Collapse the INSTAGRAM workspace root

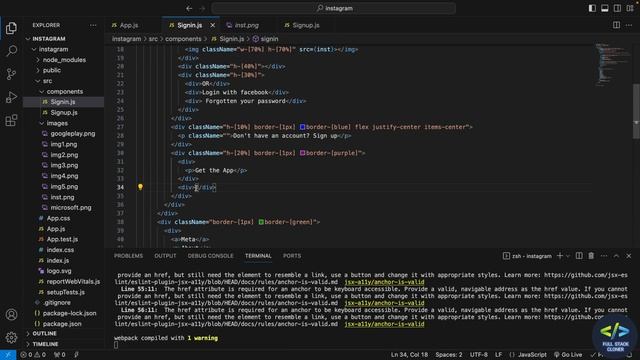[28, 39]
